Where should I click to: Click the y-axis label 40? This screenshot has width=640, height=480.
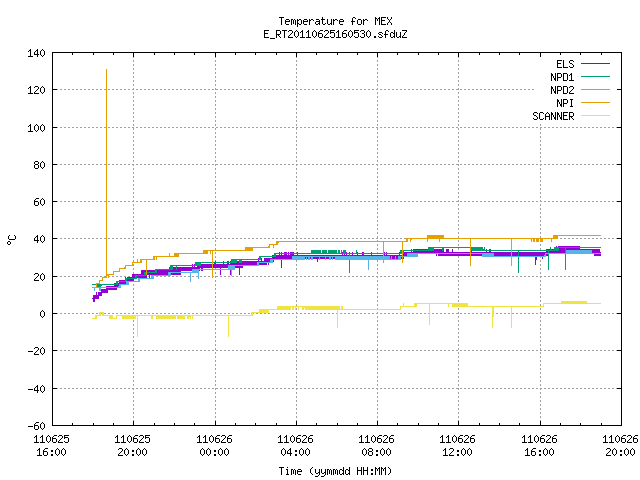coord(39,239)
